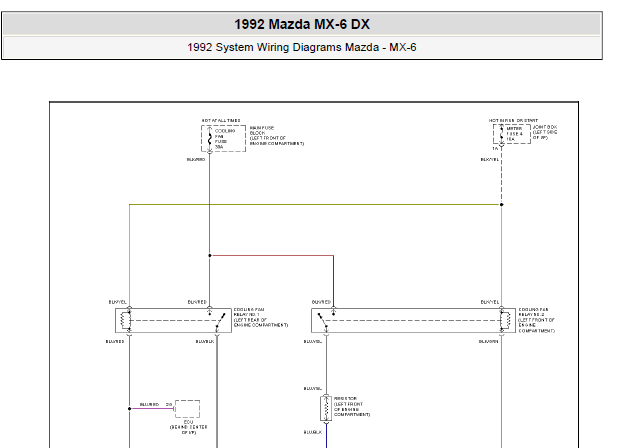Click the wire label beside the purple wire under Relay No. 1

click(115, 341)
